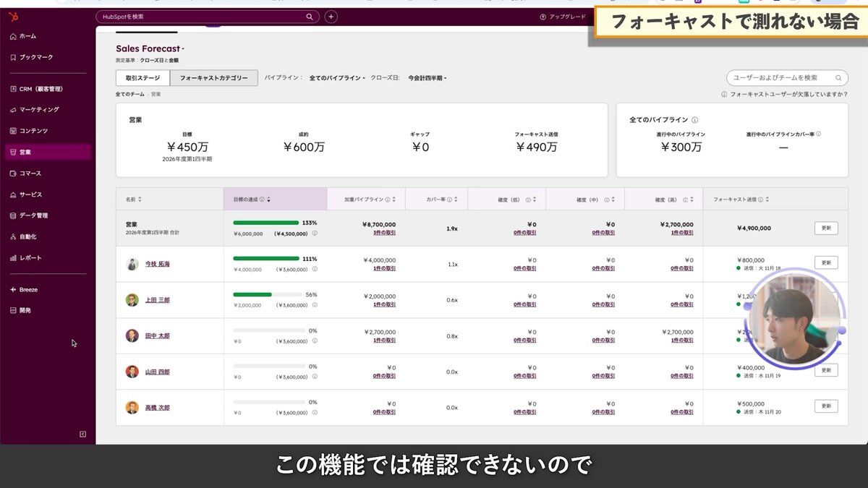Open the コマース section

pos(32,173)
